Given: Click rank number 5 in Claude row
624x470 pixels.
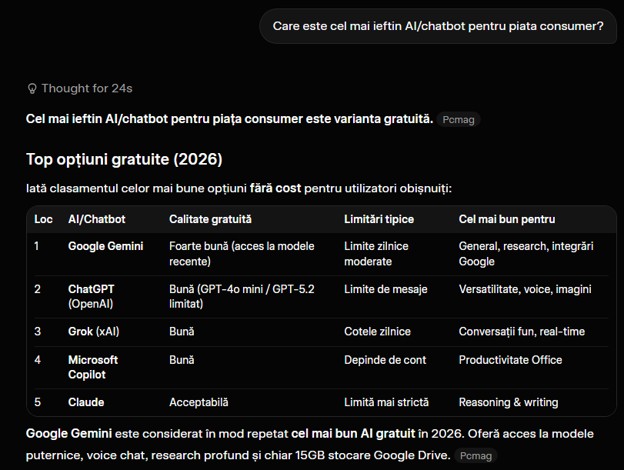Looking at the screenshot, I should (37, 402).
